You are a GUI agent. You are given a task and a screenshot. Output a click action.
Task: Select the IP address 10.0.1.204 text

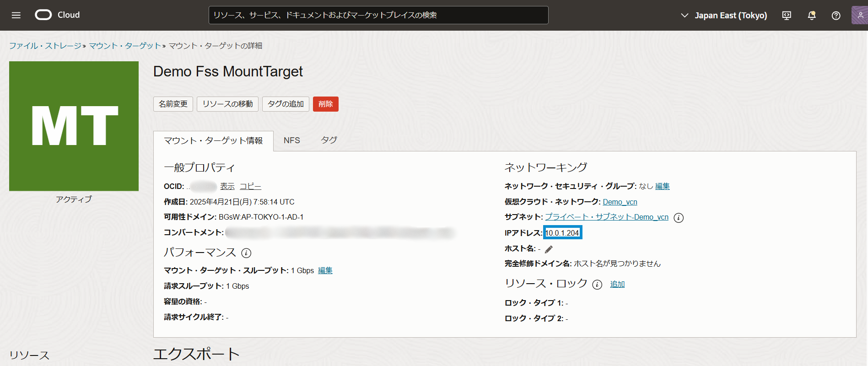(562, 232)
